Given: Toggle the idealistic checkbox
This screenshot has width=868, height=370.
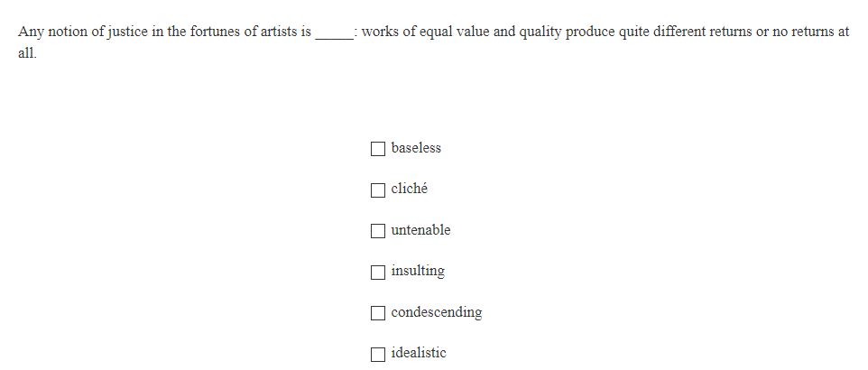Looking at the screenshot, I should click(378, 354).
